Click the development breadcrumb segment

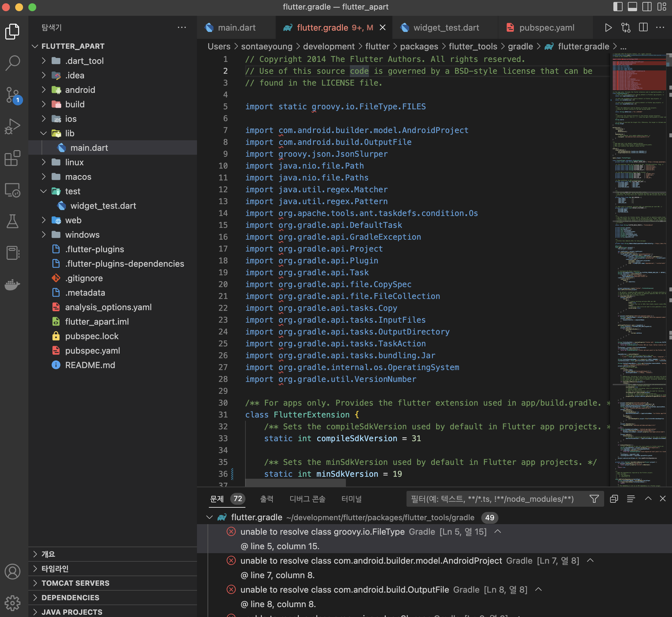click(x=329, y=46)
